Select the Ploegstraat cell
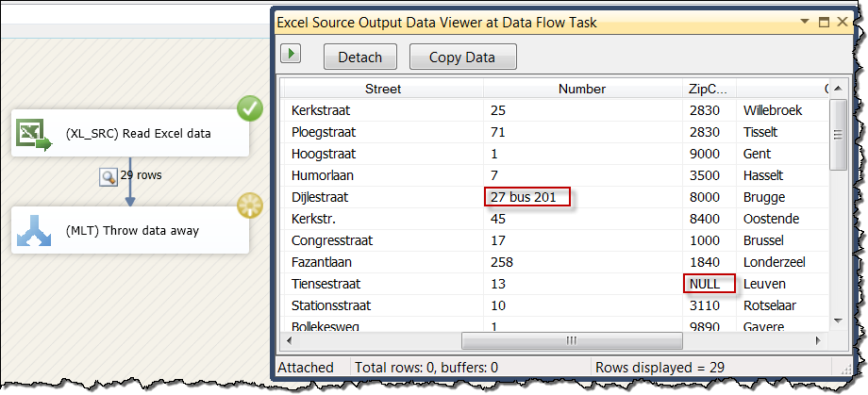The height and width of the screenshot is (395, 868). [383, 132]
